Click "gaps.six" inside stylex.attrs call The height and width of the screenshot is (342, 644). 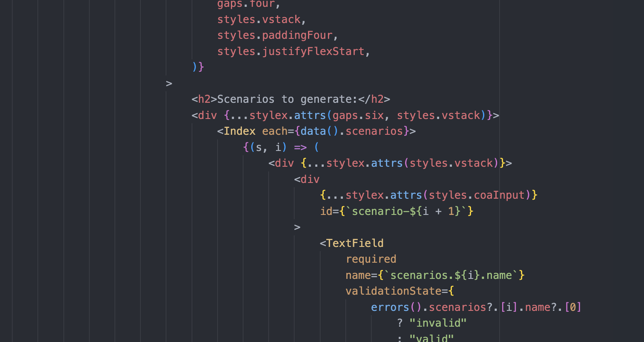click(x=358, y=115)
